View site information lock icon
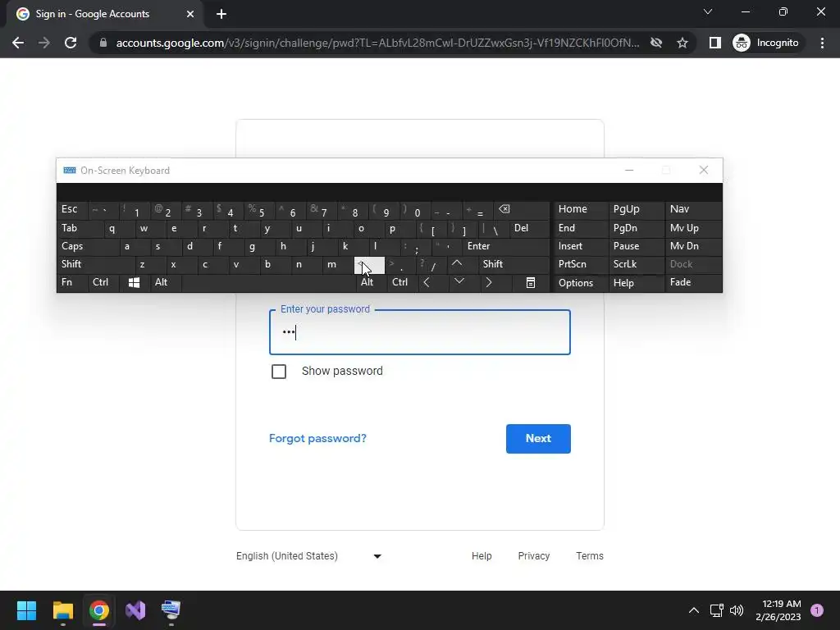This screenshot has width=840, height=630. click(103, 43)
